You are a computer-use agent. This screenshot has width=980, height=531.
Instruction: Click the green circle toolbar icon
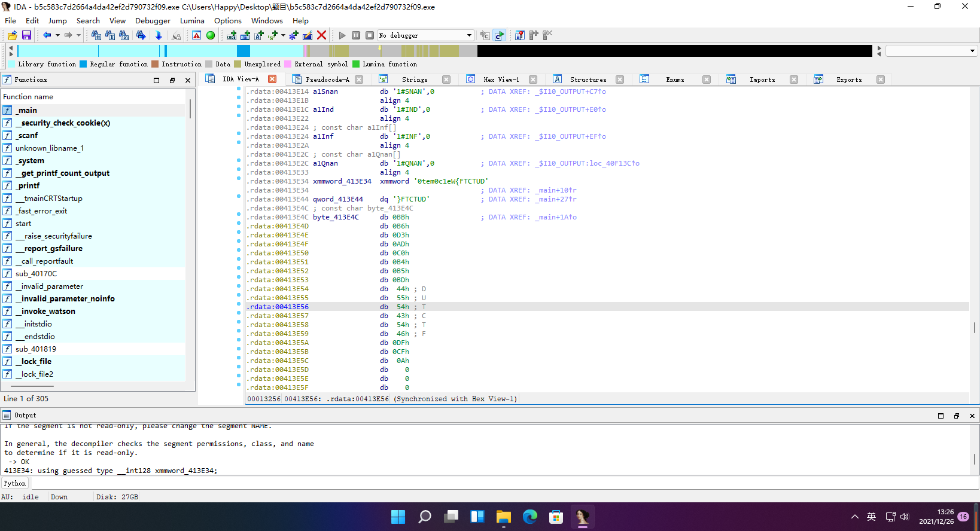[x=211, y=35]
